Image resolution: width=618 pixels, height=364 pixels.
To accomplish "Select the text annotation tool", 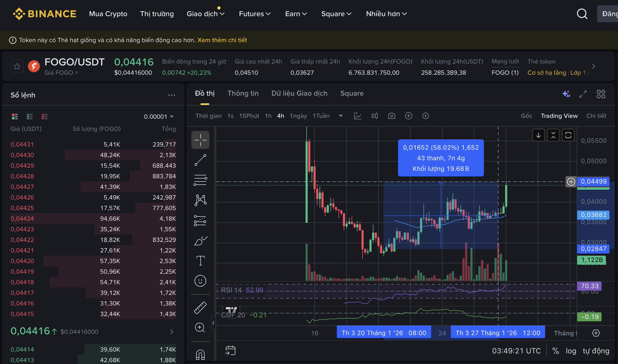I will click(x=200, y=261).
